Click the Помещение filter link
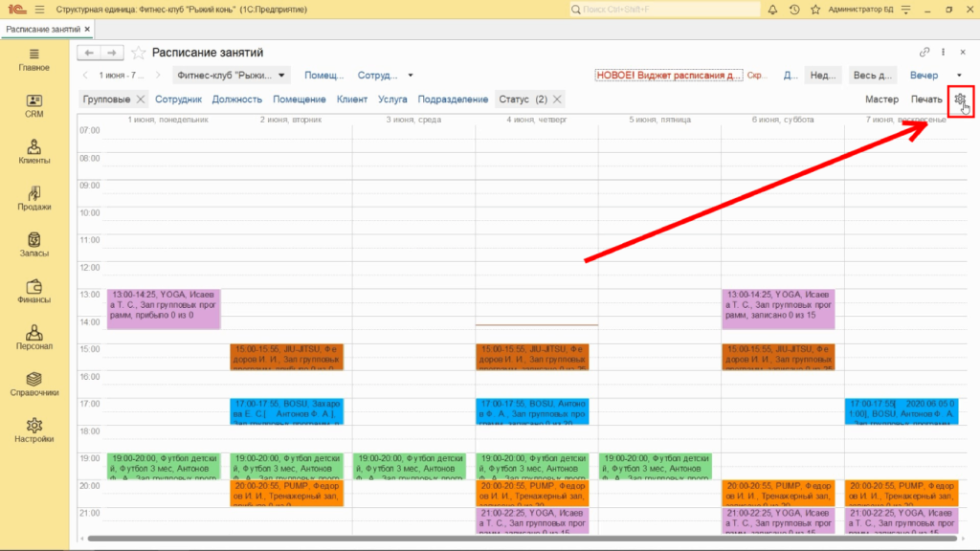This screenshot has height=551, width=980. [299, 99]
